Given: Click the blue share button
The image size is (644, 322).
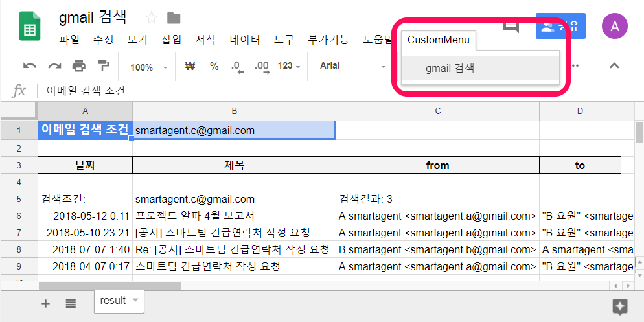Looking at the screenshot, I should (x=560, y=26).
